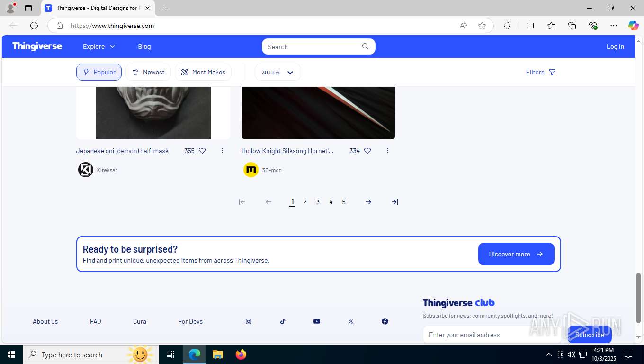Screen dimensions: 644x364
Task: Open the Cura link
Action: point(140,321)
